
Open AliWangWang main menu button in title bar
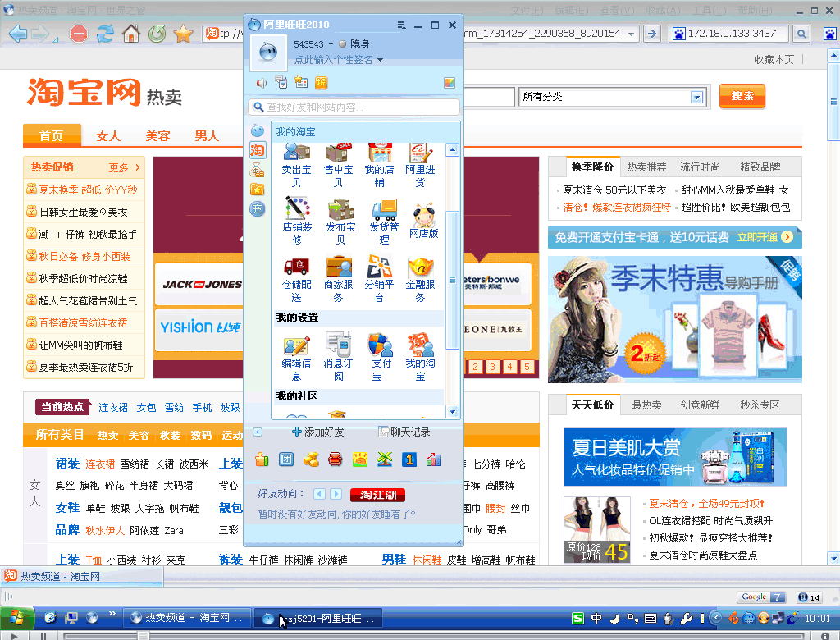[401, 25]
